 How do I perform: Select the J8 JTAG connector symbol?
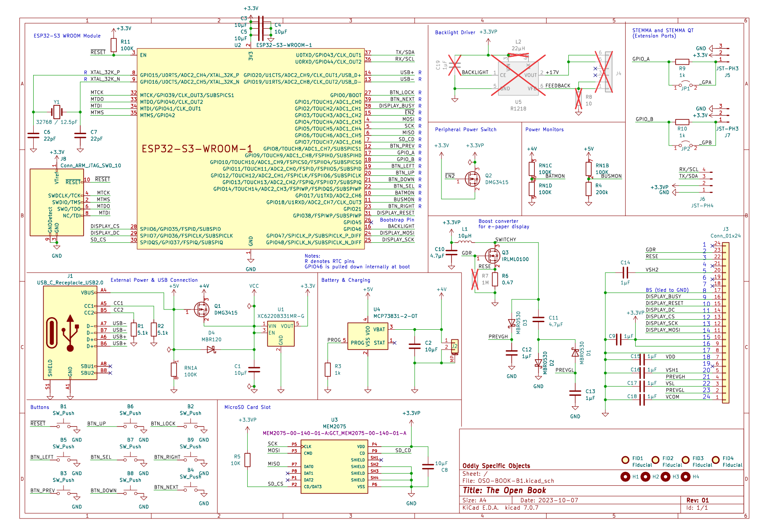point(57,202)
